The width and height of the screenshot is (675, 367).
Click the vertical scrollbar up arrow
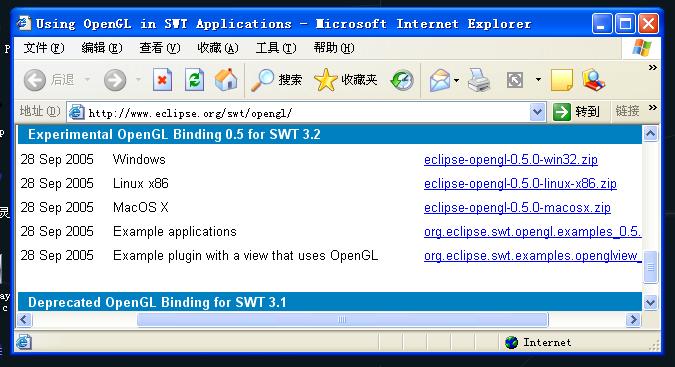650,134
